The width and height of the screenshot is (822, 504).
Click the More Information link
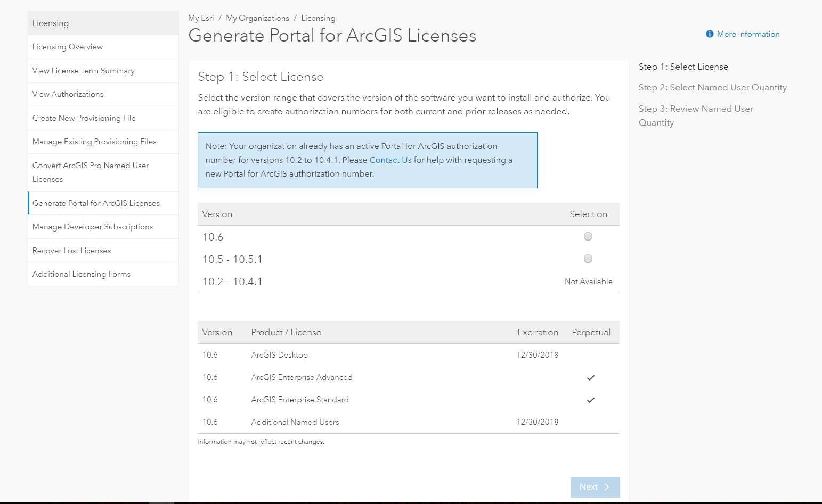point(748,34)
